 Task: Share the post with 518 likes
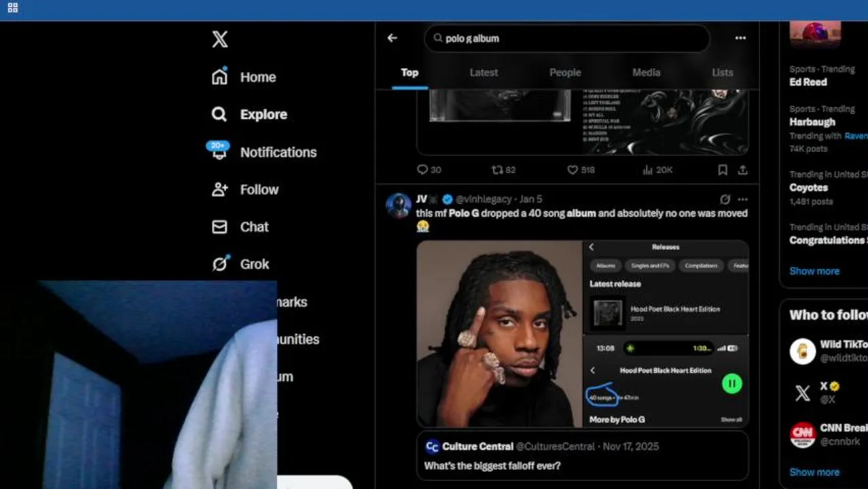pyautogui.click(x=742, y=170)
